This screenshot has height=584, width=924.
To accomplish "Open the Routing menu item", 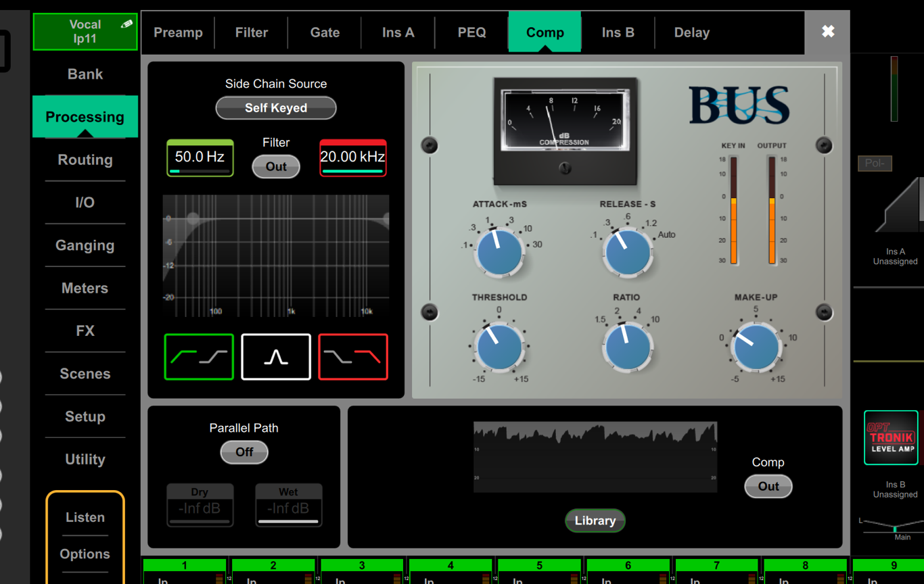I will (85, 160).
